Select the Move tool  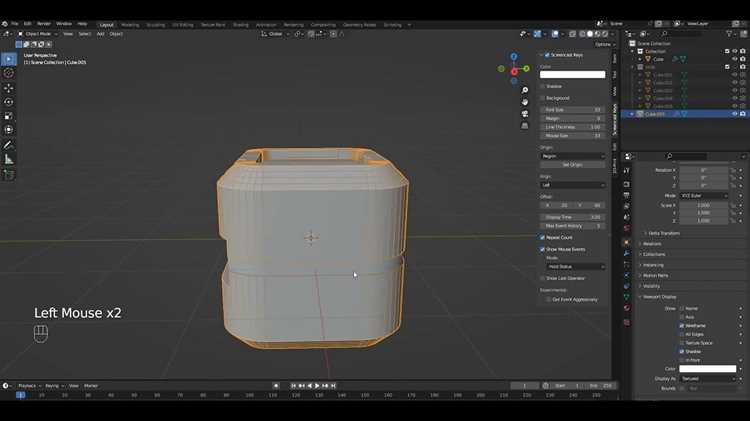(9, 88)
